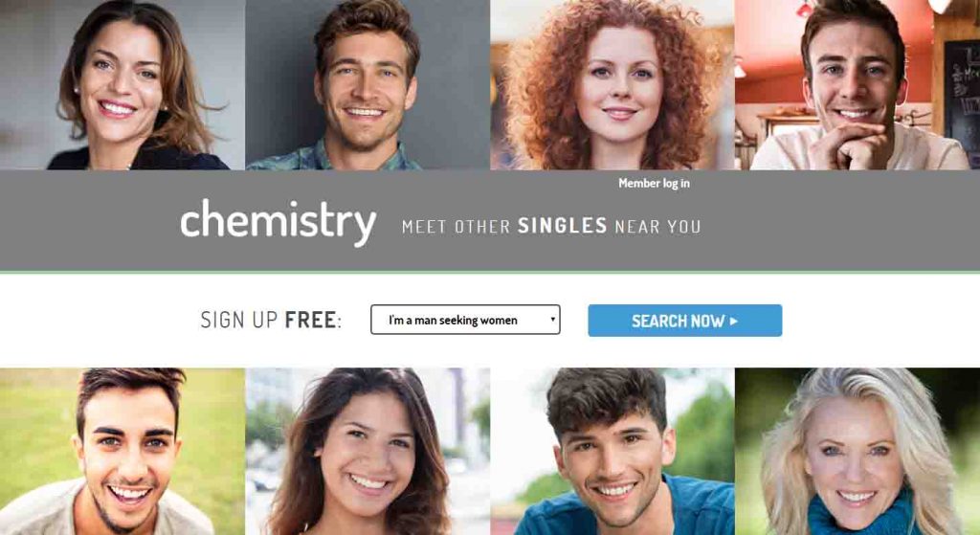Image resolution: width=980 pixels, height=535 pixels.
Task: Click the blue SEARCH NOW button
Action: click(685, 321)
